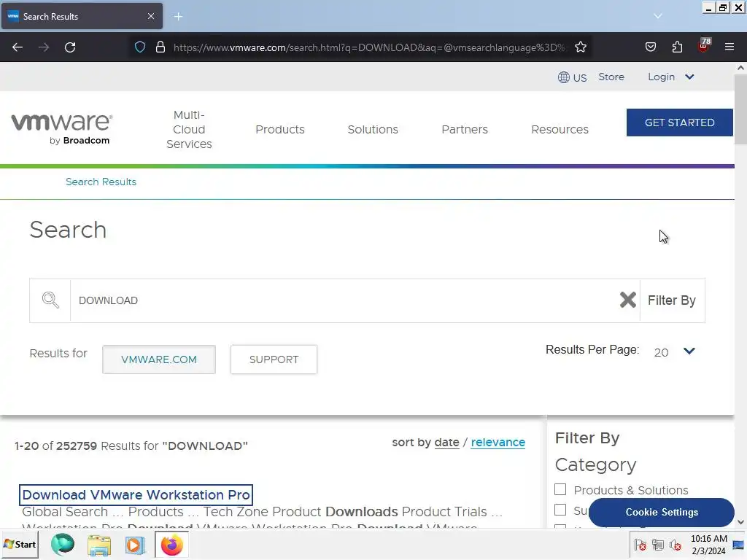The image size is (747, 560).
Task: Open green browser taskbar icon
Action: coord(63,544)
